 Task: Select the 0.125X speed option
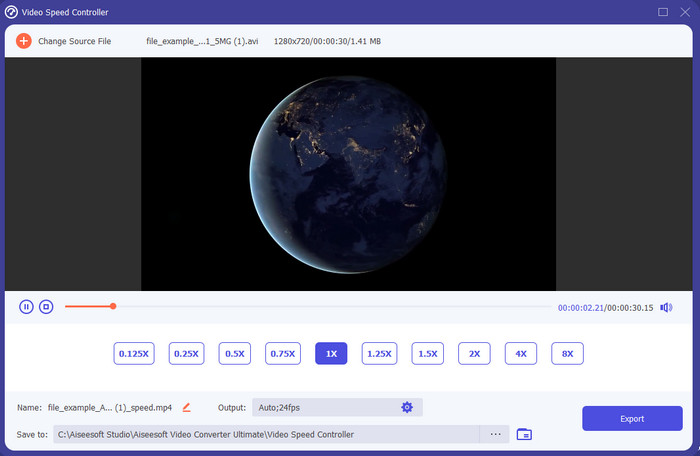(x=133, y=354)
